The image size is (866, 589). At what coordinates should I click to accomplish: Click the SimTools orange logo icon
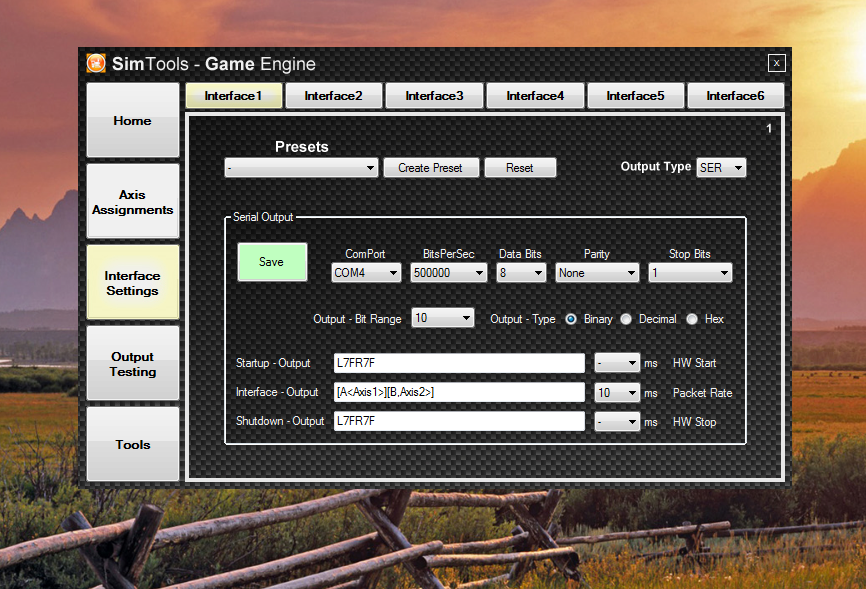(97, 64)
